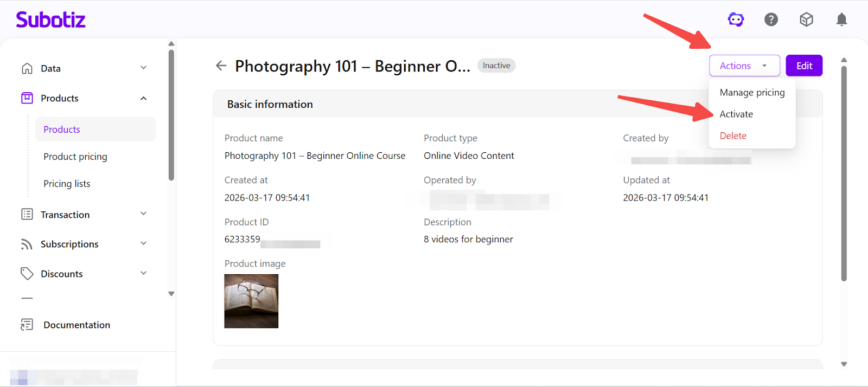Navigate to Pricing lists
This screenshot has height=387, width=868.
tap(67, 184)
